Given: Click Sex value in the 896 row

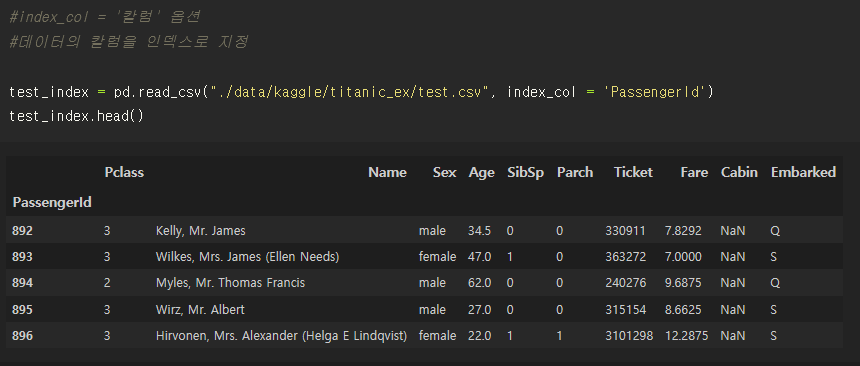Looking at the screenshot, I should pos(437,336).
